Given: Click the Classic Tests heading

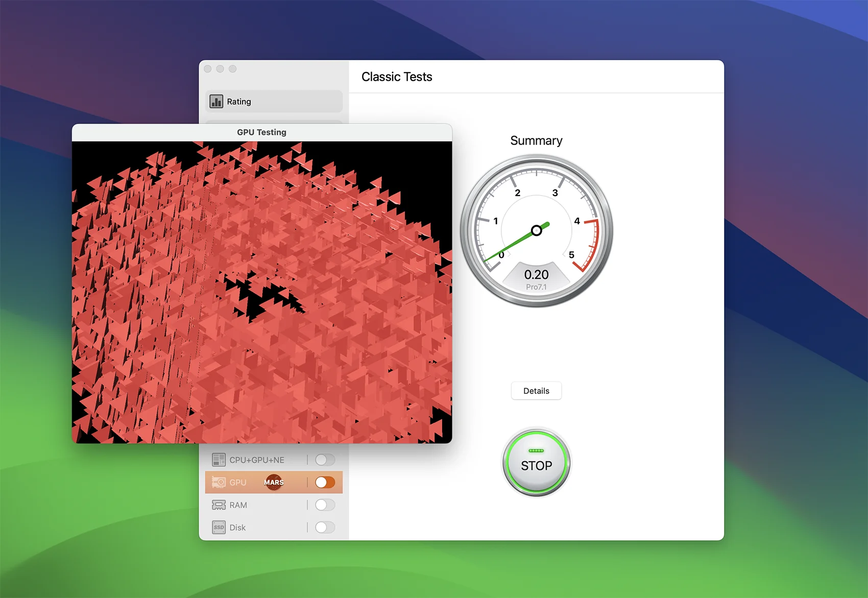Looking at the screenshot, I should 397,77.
